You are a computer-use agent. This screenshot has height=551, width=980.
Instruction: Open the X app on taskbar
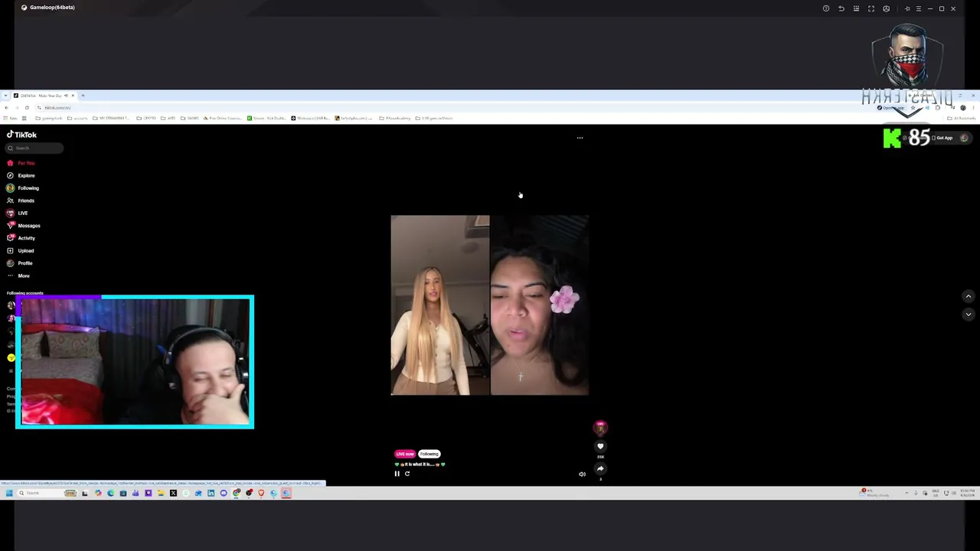click(x=173, y=494)
